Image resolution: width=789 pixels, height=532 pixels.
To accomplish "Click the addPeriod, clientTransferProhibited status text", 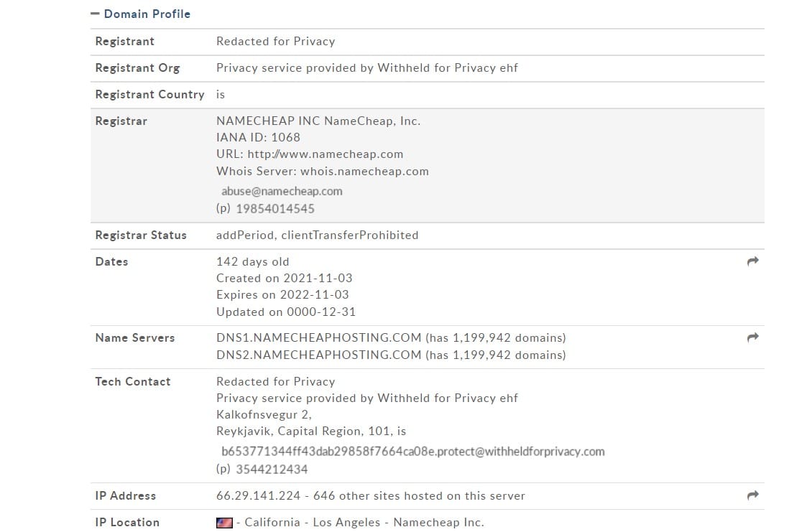I will pyautogui.click(x=318, y=235).
